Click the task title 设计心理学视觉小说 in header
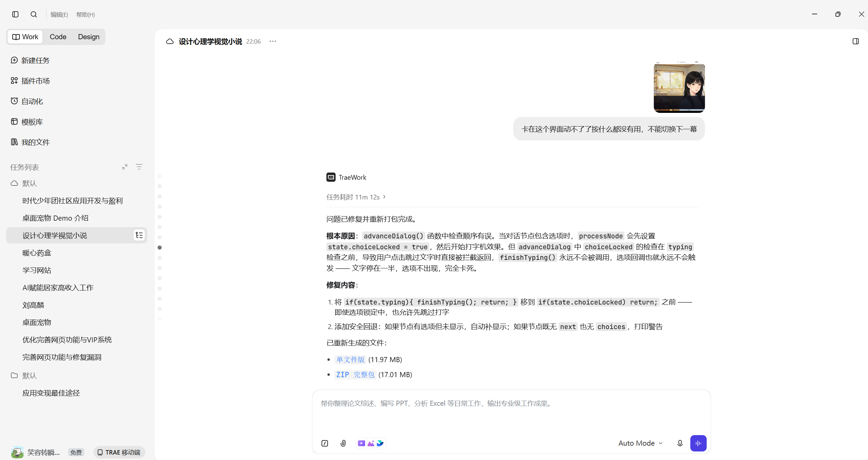Viewport: 868px width, 460px height. click(x=210, y=42)
